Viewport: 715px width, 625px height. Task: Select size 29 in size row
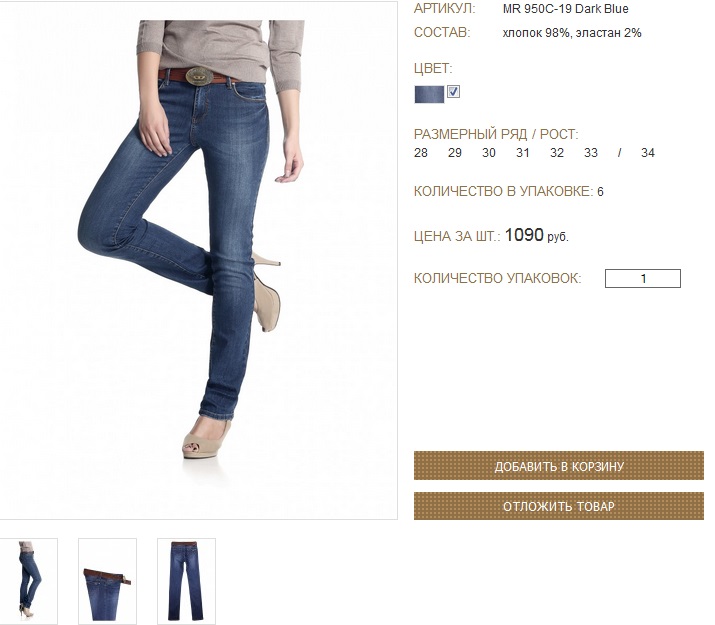[455, 153]
